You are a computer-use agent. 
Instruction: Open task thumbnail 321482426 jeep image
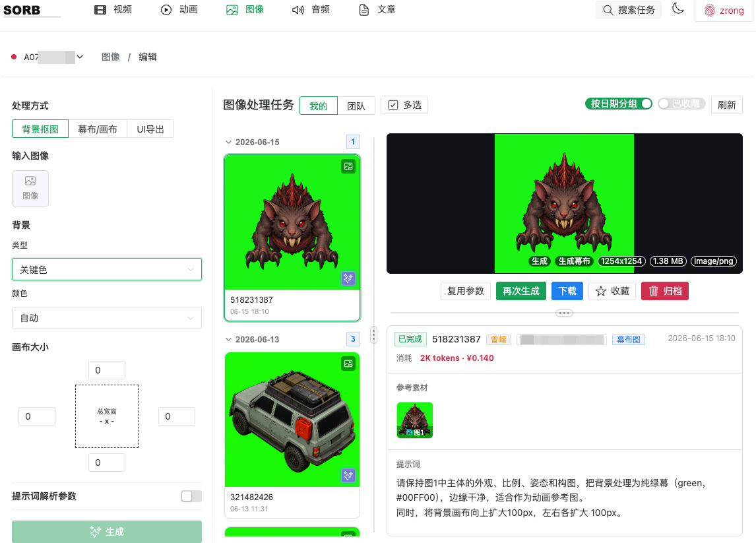pyautogui.click(x=292, y=420)
